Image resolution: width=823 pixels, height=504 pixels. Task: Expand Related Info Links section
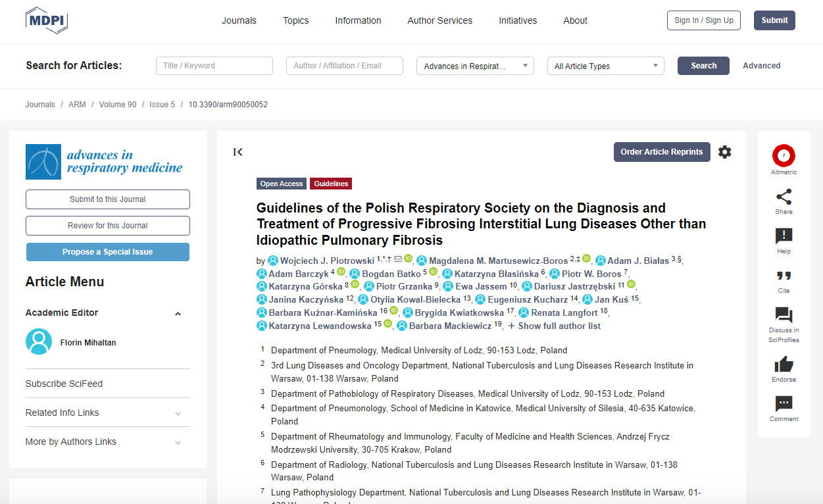[x=178, y=414]
